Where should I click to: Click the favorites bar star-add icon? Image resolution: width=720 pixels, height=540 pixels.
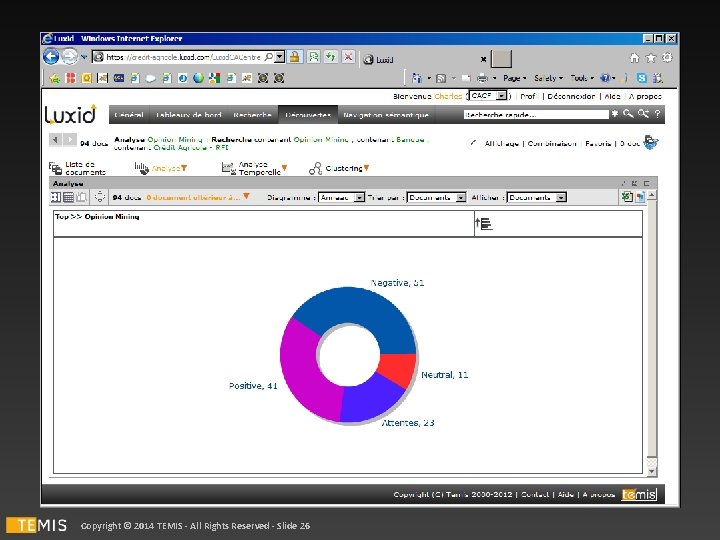pyautogui.click(x=55, y=78)
